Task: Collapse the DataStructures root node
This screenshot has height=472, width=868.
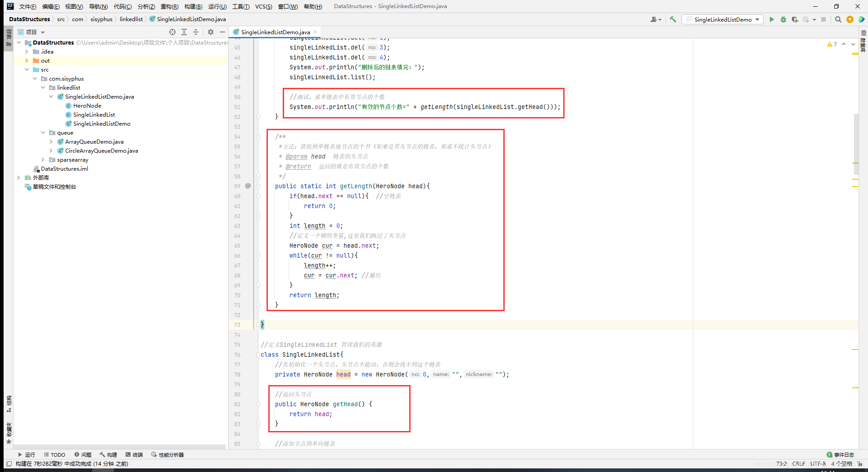Action: tap(19, 42)
